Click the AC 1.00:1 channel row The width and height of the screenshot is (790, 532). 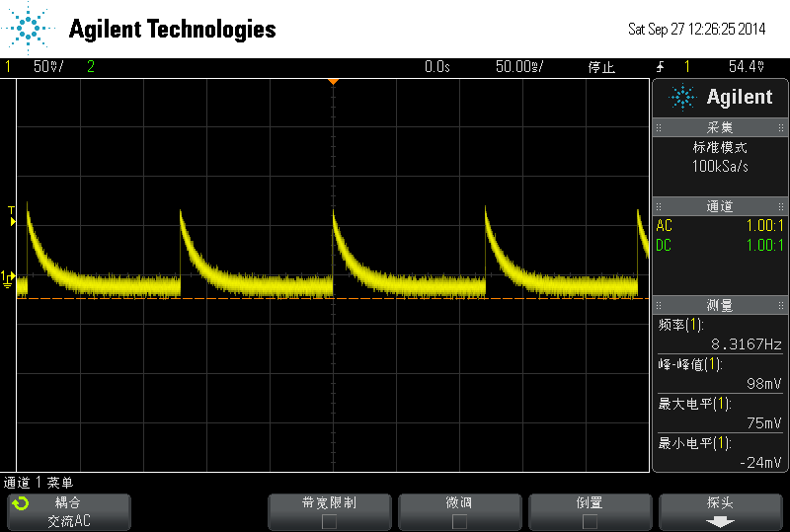720,225
